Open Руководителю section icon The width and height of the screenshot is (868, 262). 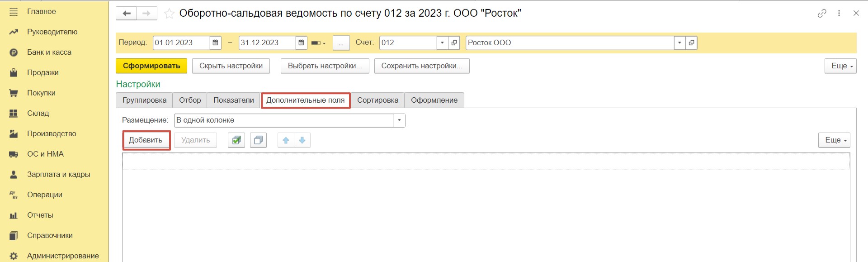14,32
